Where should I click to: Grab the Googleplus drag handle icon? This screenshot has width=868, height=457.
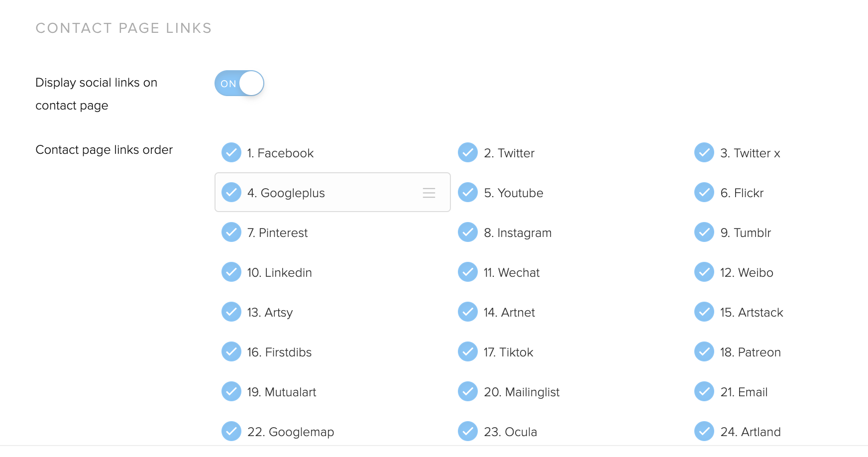[x=429, y=193]
